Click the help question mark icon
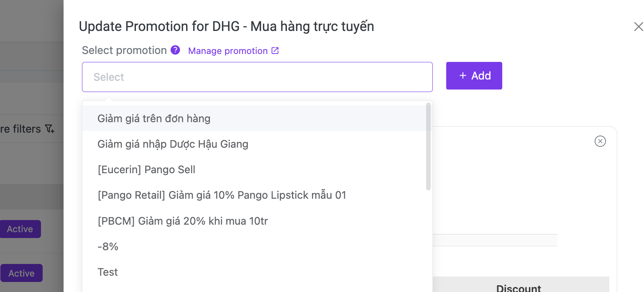The width and height of the screenshot is (644, 292). pos(175,50)
